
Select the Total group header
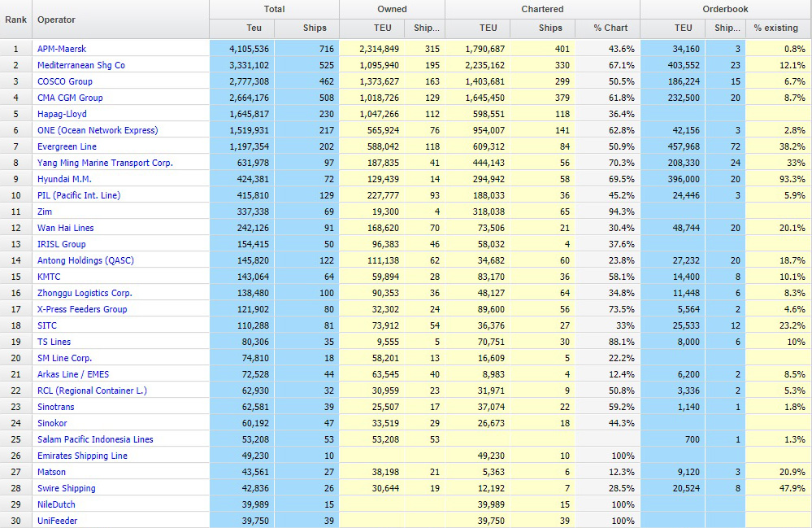275,9
